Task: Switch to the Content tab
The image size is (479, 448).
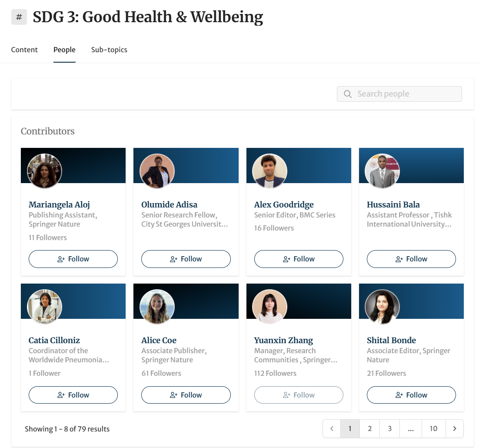Action: click(x=24, y=50)
